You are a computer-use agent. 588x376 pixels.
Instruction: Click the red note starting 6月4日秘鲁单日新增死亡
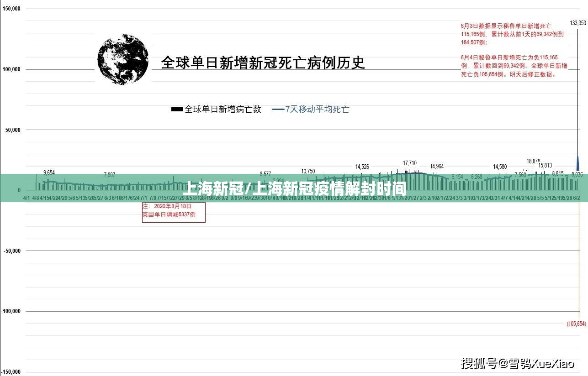click(x=514, y=66)
